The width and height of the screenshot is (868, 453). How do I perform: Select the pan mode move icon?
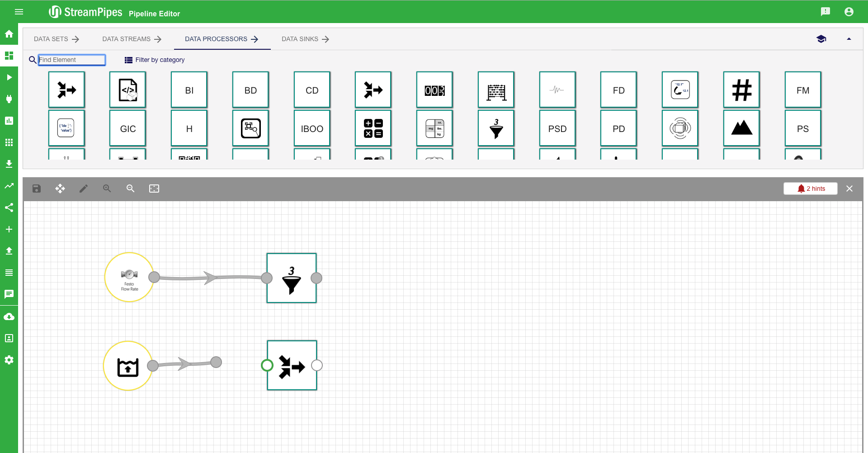click(x=60, y=189)
